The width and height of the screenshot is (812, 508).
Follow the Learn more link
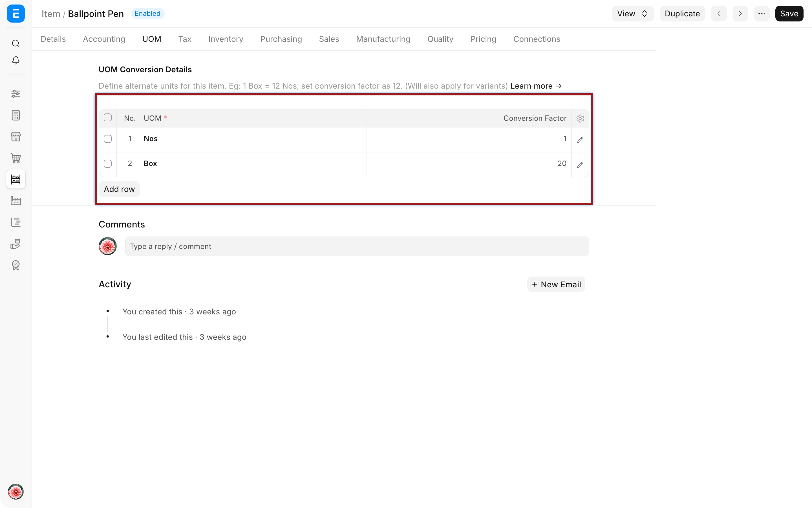tap(536, 86)
